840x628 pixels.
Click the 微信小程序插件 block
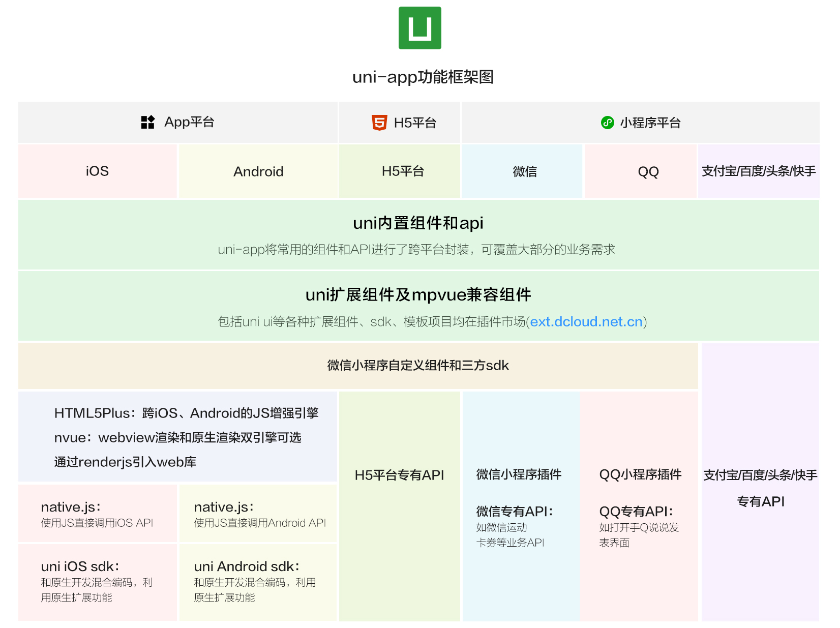tap(519, 475)
